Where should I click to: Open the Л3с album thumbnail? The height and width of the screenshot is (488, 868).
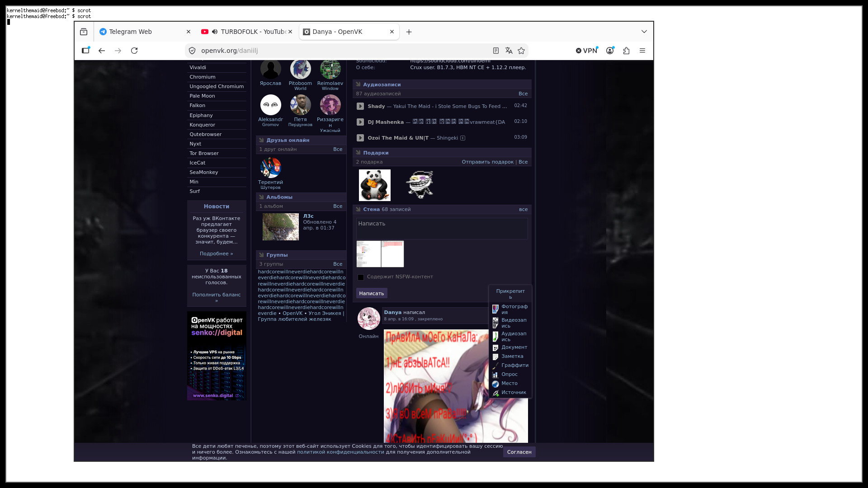click(281, 227)
